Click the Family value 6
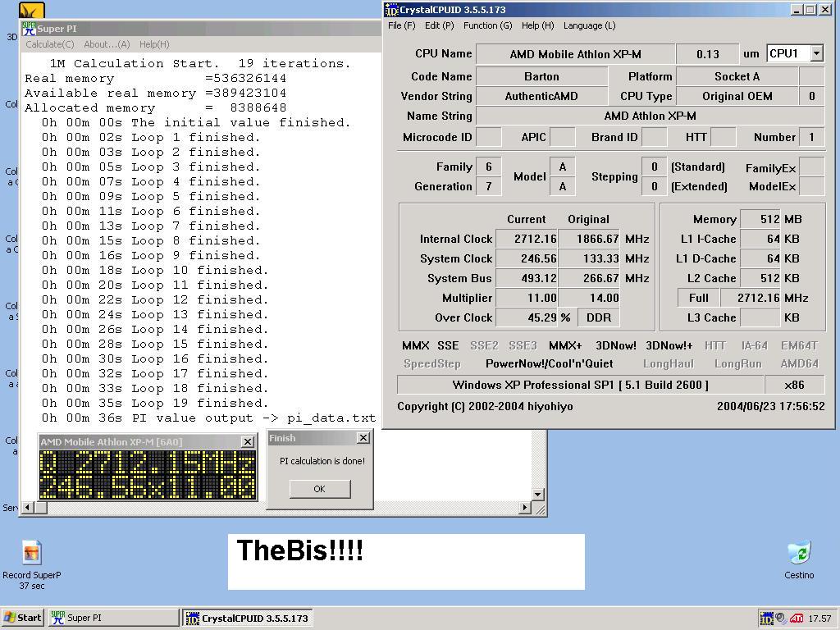This screenshot has width=840, height=630. click(489, 167)
